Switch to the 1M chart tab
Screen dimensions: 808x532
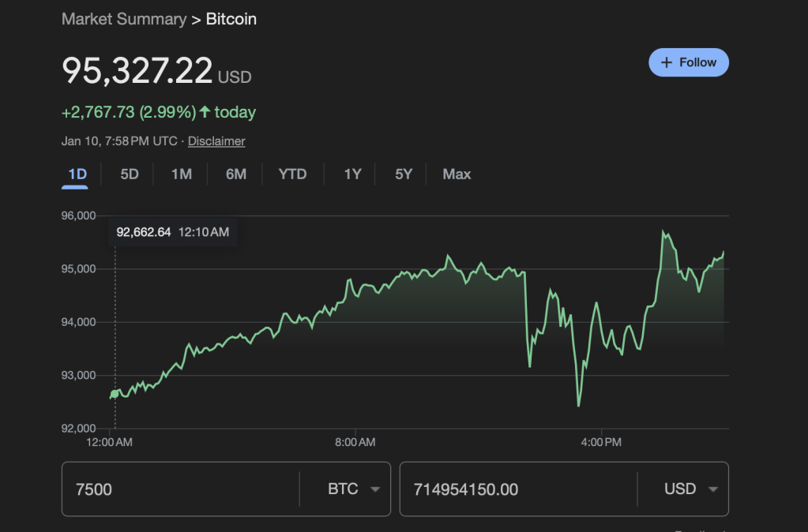click(182, 174)
